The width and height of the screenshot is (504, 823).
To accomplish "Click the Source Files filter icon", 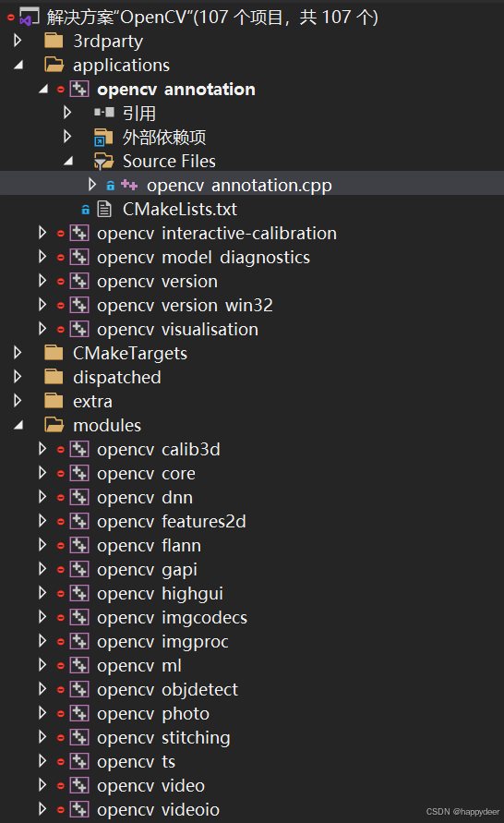I will 103,161.
